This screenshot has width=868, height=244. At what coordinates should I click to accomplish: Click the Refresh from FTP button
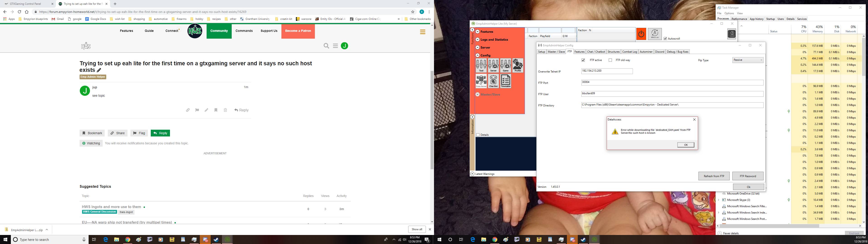click(x=714, y=176)
